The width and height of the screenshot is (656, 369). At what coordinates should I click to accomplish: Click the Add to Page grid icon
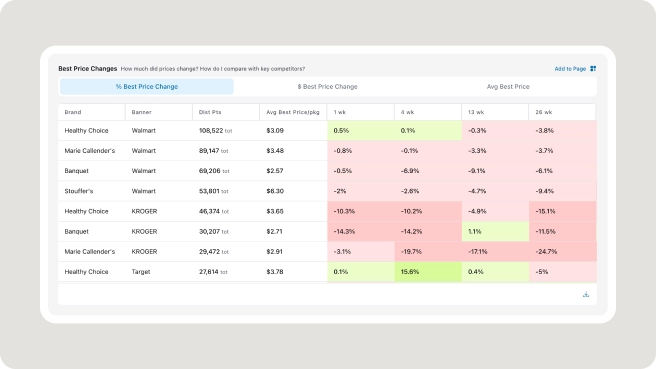593,69
